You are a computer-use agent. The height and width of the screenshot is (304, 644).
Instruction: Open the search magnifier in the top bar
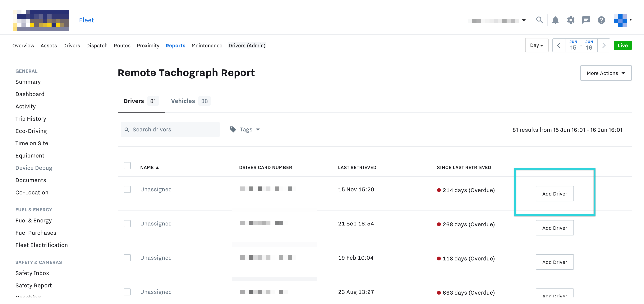click(x=540, y=20)
